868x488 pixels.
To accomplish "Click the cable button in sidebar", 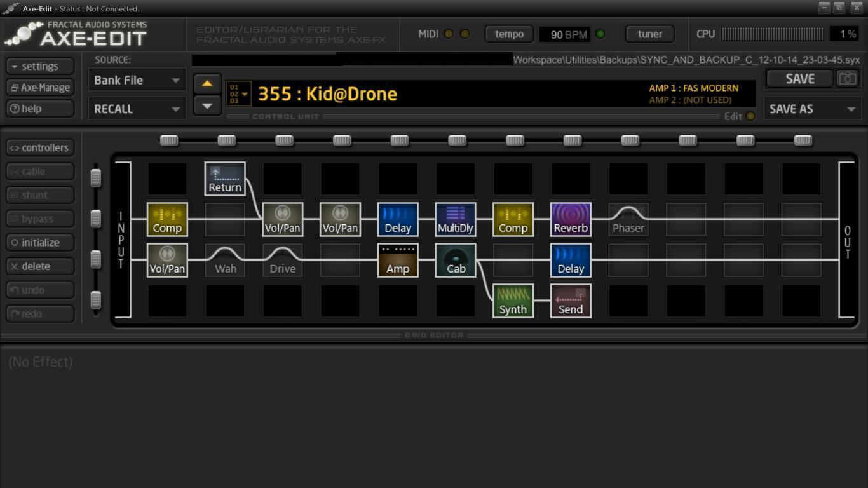I will pyautogui.click(x=40, y=171).
